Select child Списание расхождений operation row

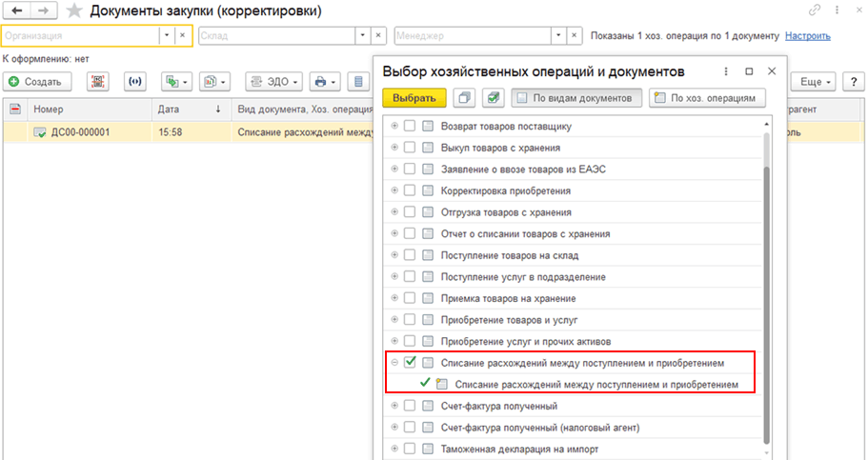coord(573,384)
